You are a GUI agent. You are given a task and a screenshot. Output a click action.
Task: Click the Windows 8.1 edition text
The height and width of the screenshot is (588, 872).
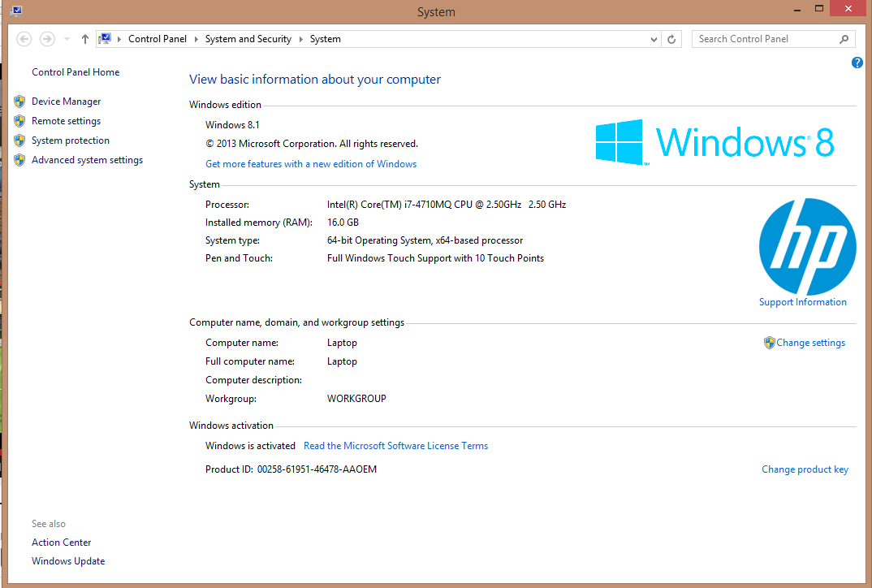click(232, 124)
